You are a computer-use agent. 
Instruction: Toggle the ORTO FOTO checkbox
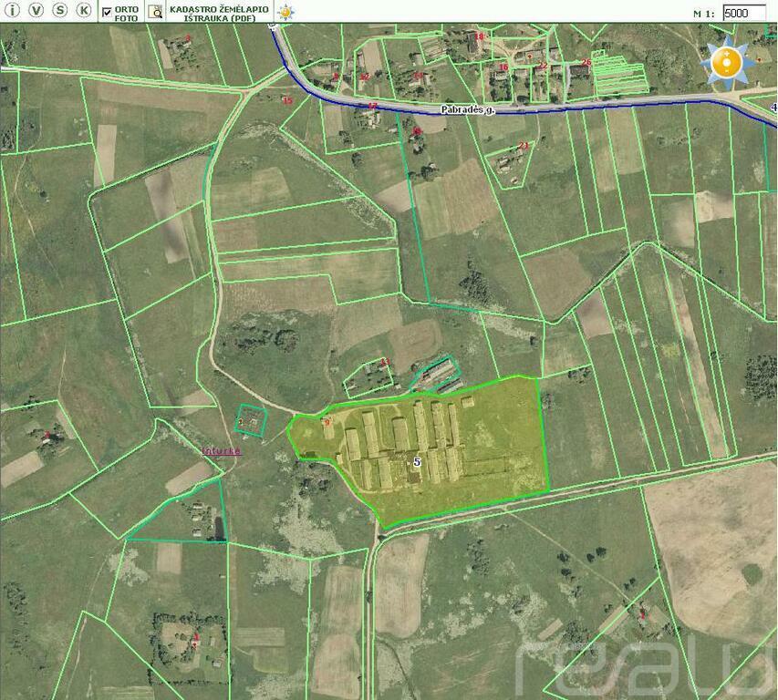click(108, 12)
